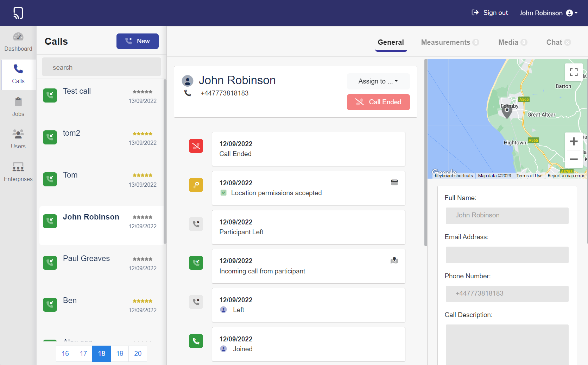Image resolution: width=588 pixels, height=365 pixels.
Task: Click the Formby location pin on map
Action: [507, 111]
